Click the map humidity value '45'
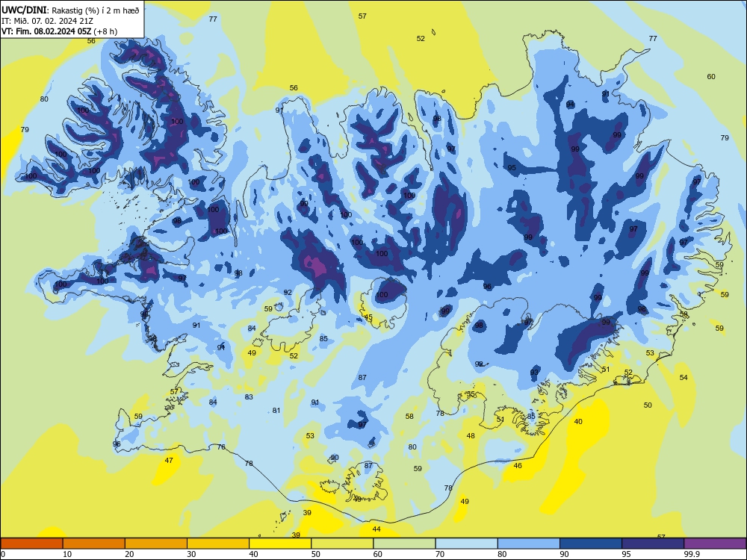 pos(368,317)
